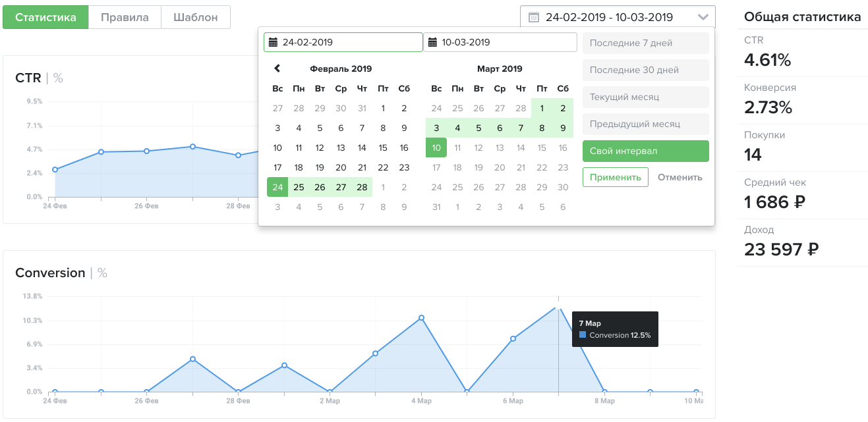Select Текущий месяц range preset
The height and width of the screenshot is (422, 868).
645,97
